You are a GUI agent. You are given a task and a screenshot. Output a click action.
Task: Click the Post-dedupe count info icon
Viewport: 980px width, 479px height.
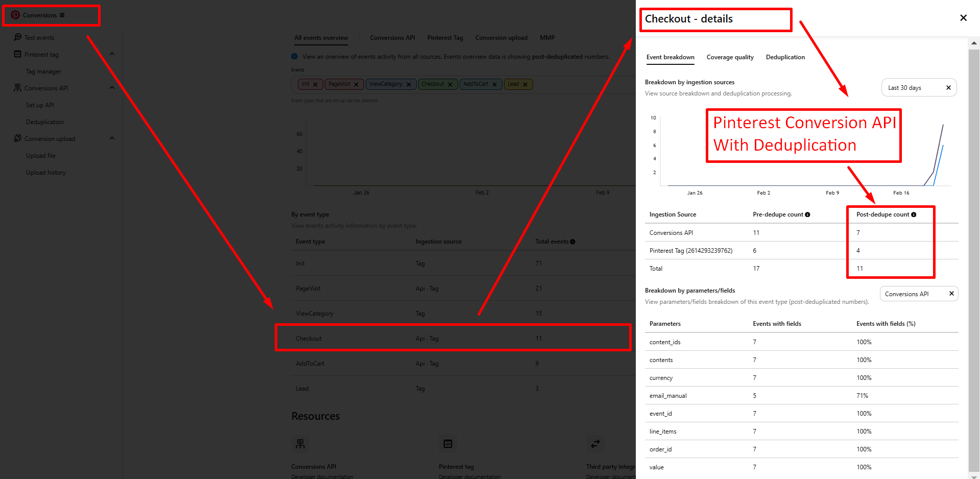tap(914, 214)
